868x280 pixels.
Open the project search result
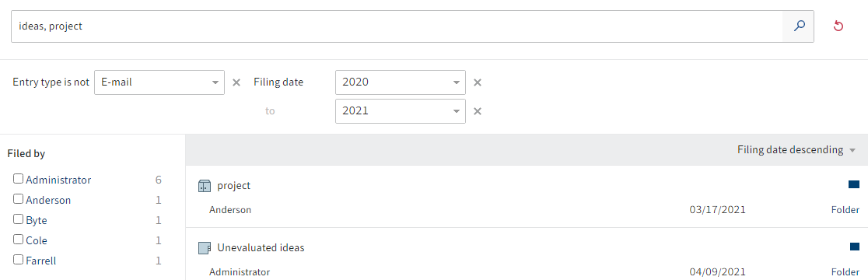point(527,197)
